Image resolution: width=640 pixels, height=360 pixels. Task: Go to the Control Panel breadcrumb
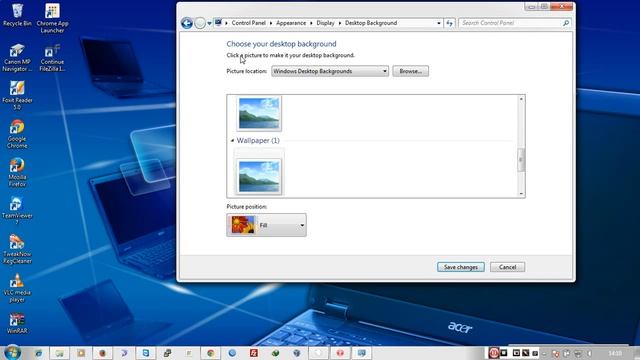pos(249,23)
